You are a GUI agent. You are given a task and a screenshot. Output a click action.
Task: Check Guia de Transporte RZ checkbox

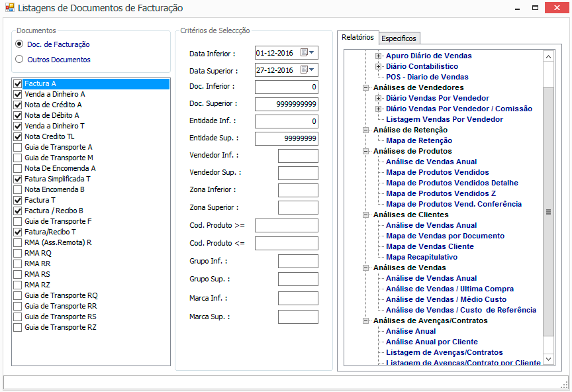(x=17, y=327)
